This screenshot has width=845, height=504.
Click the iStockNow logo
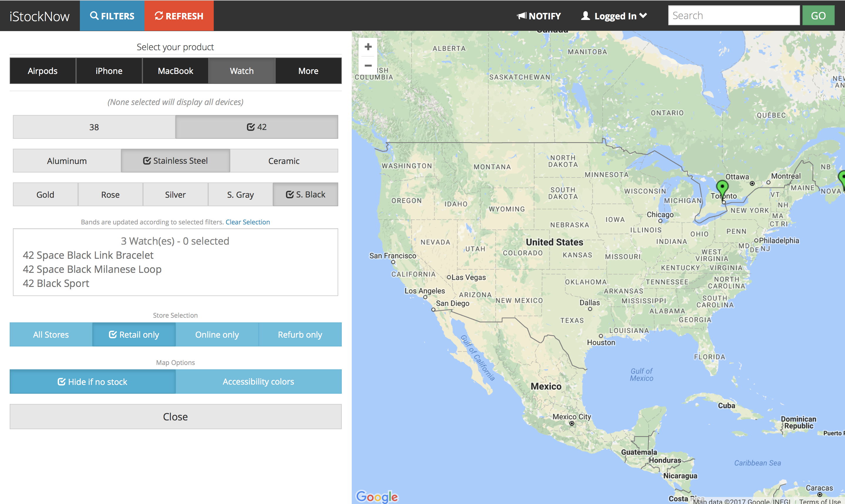click(x=39, y=16)
